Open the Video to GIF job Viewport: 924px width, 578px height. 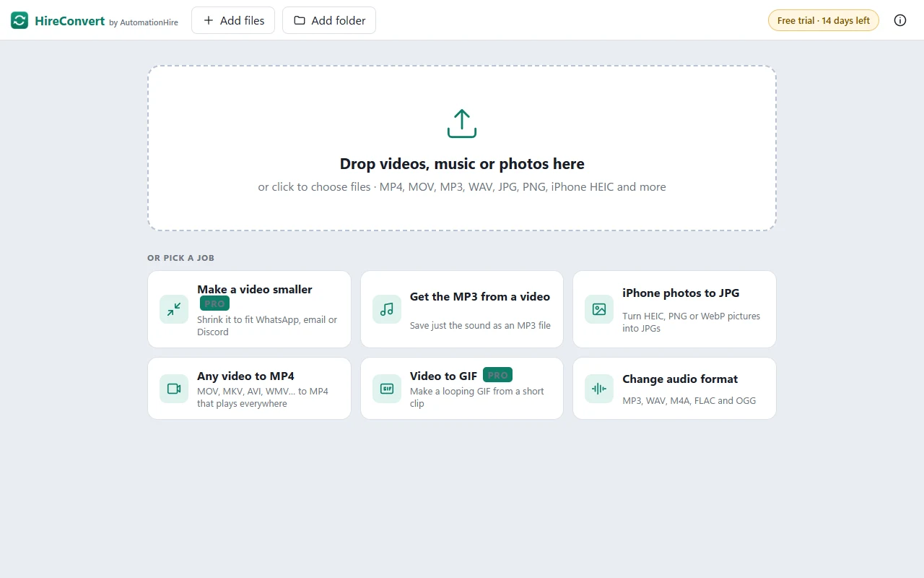(x=462, y=389)
